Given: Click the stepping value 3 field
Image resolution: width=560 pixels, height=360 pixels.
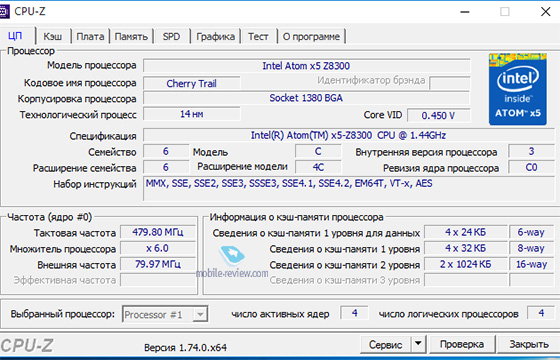Looking at the screenshot, I should coord(531,151).
